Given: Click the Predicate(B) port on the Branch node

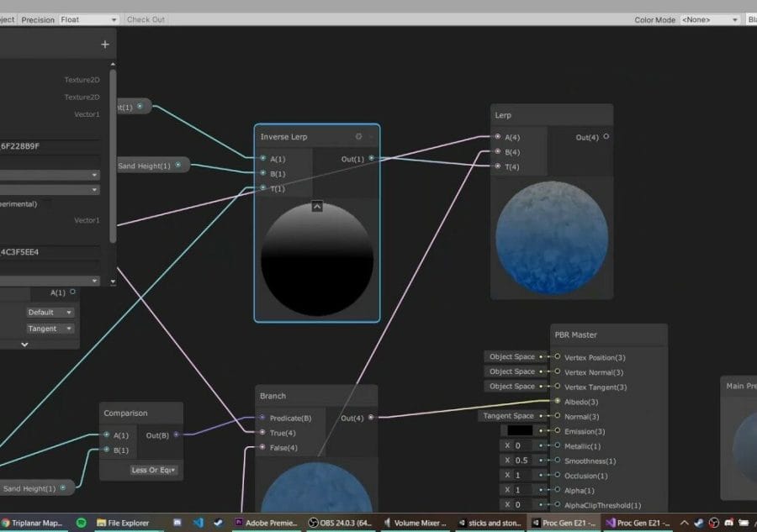Looking at the screenshot, I should click(262, 417).
